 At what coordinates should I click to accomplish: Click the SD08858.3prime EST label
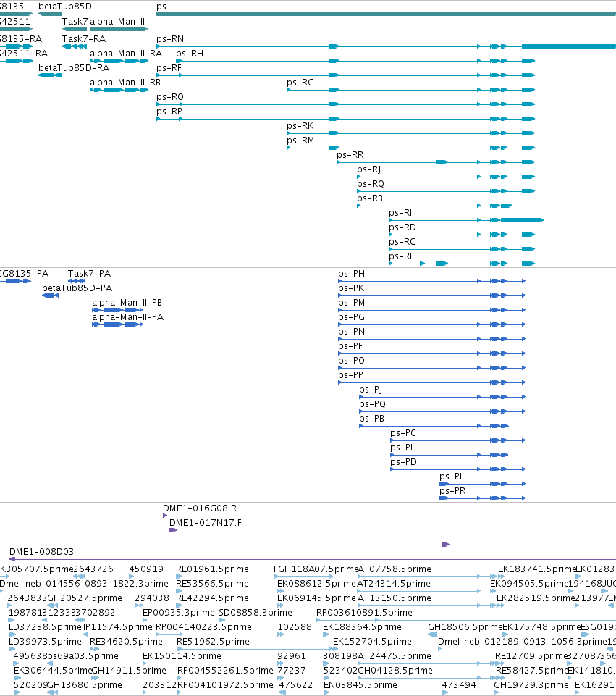coord(256,613)
